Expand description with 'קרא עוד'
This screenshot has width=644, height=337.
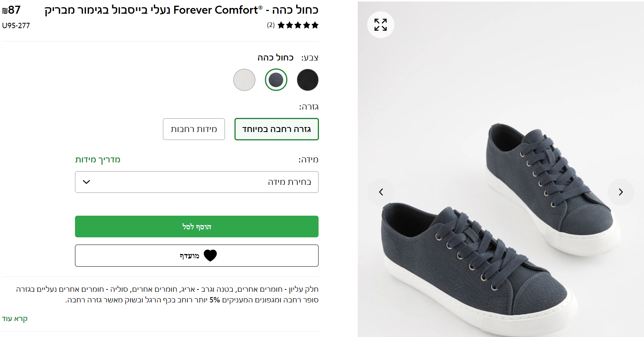(x=15, y=319)
